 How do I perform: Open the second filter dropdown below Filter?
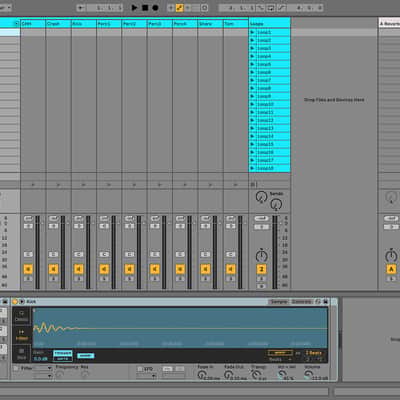pos(42,376)
